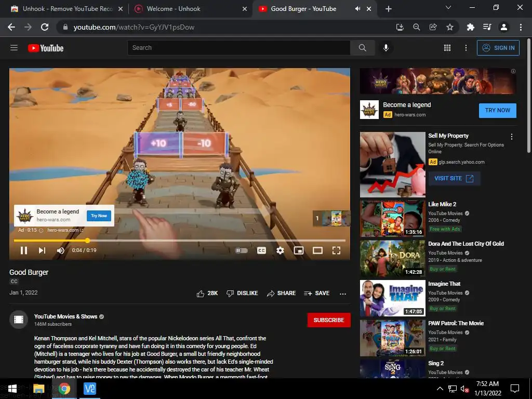The height and width of the screenshot is (399, 532).
Task: Share this page from address bar
Action: point(433,27)
